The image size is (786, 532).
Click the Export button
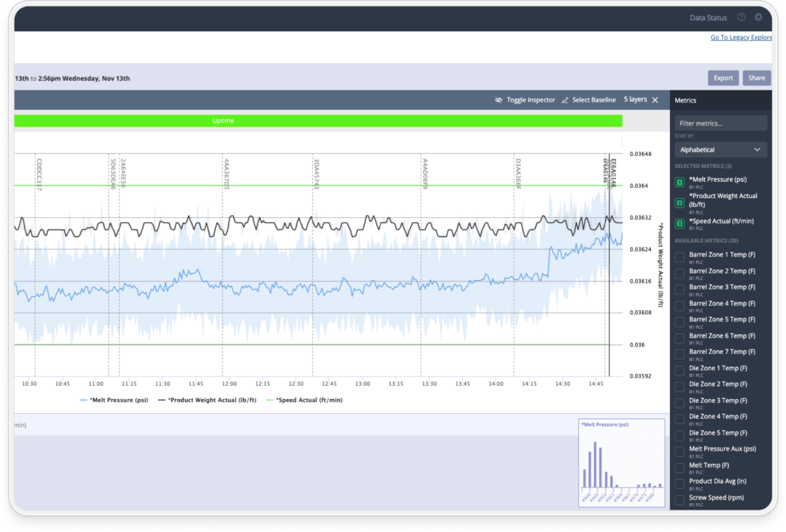723,78
